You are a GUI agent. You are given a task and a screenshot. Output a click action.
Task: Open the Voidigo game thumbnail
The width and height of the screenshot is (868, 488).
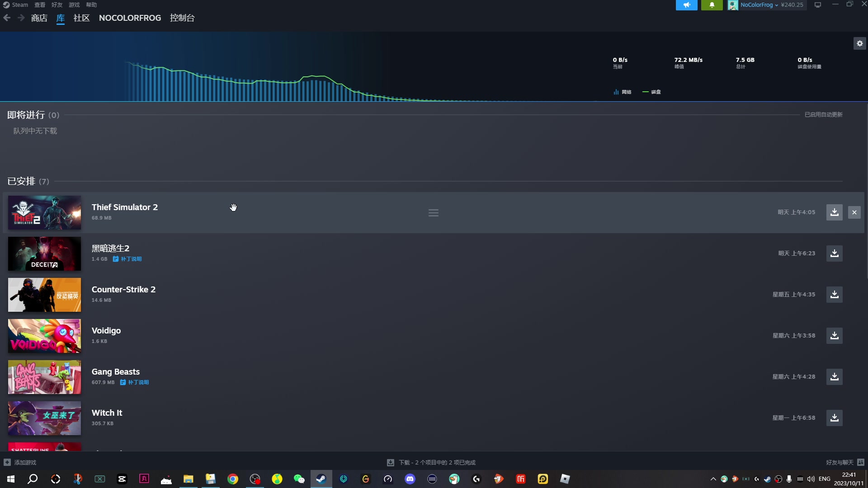(44, 336)
